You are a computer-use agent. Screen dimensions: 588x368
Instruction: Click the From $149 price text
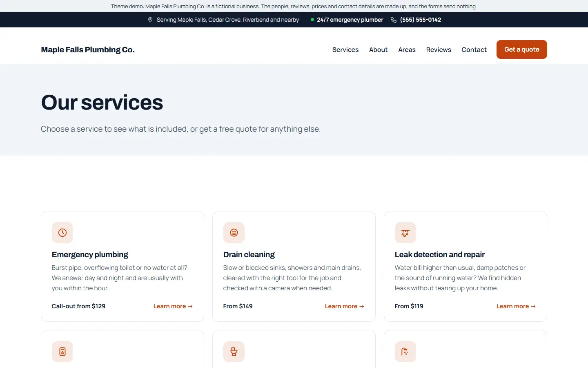[238, 306]
